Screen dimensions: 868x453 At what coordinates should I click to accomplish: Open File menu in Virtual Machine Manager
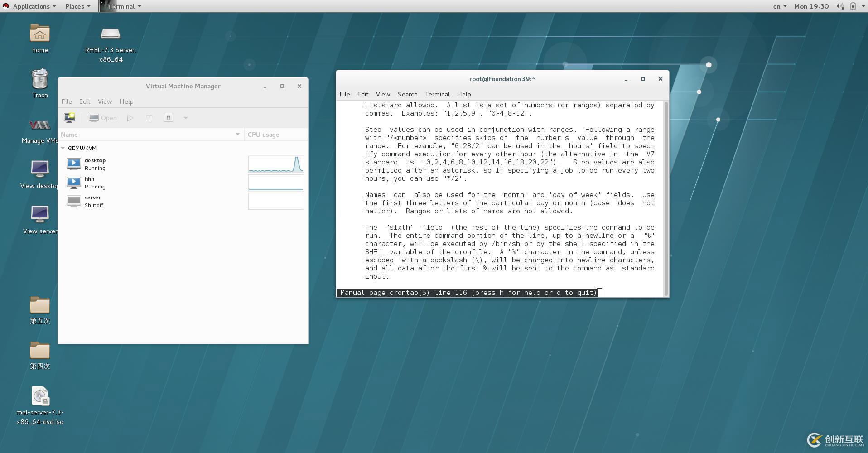click(67, 101)
